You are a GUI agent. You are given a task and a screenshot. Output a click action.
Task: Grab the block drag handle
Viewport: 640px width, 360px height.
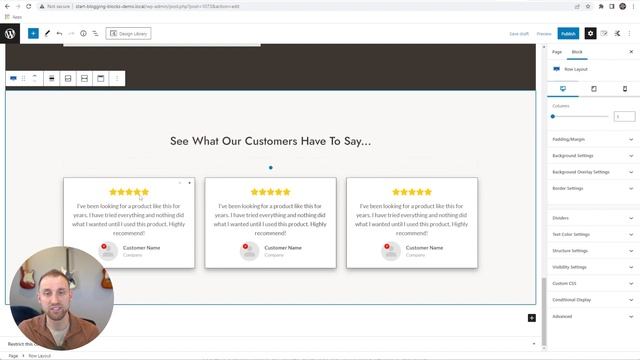coord(24,78)
